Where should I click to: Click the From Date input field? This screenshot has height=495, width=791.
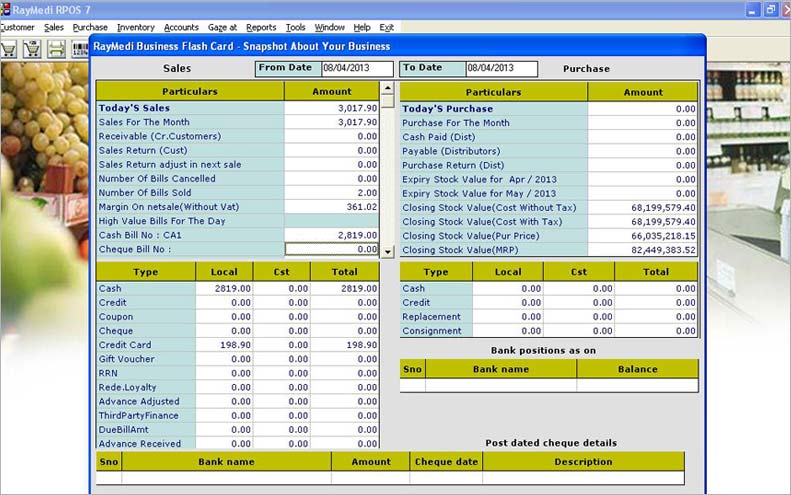pos(356,68)
